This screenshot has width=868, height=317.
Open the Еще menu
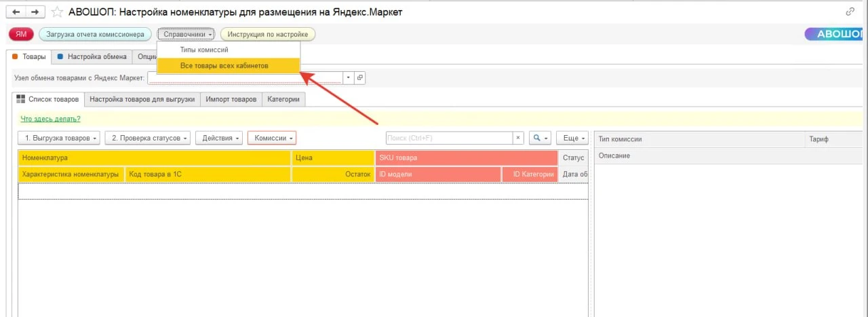[572, 138]
